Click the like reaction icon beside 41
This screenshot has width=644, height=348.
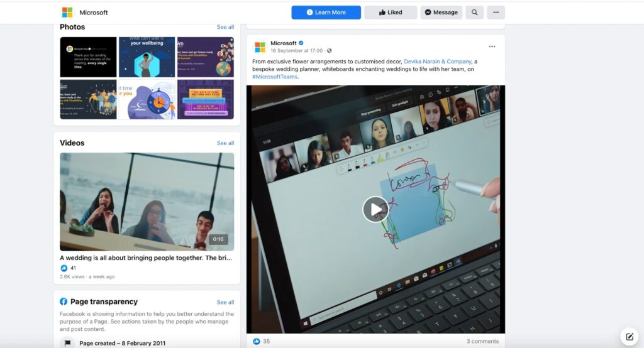pos(64,268)
